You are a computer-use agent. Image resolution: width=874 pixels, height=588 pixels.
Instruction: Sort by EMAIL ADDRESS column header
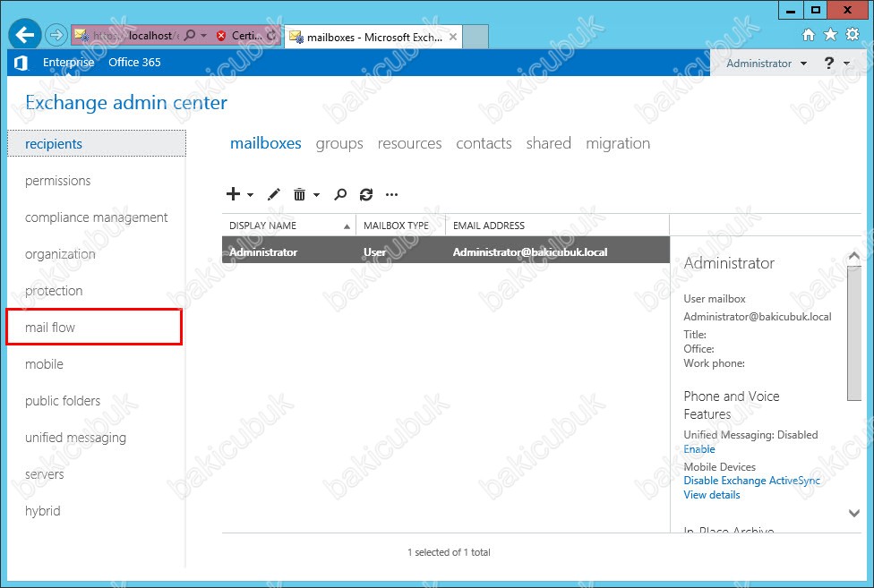[x=557, y=226]
